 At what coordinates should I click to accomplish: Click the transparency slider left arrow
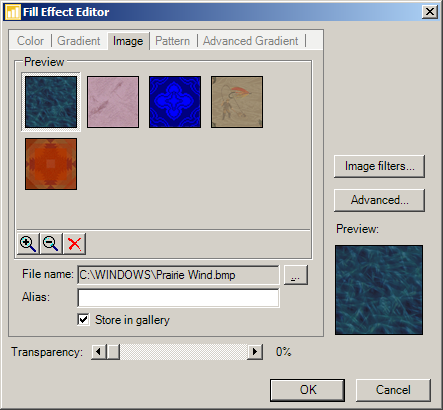(99, 352)
